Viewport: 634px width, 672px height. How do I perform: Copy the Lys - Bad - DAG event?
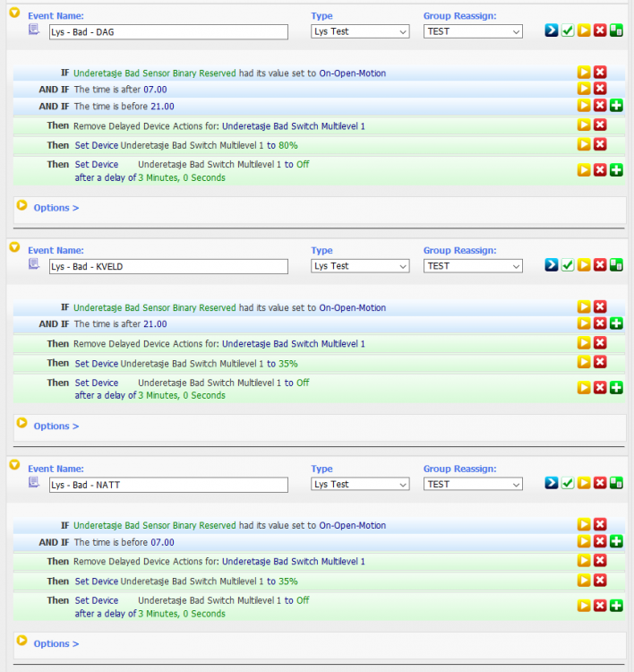pyautogui.click(x=616, y=31)
